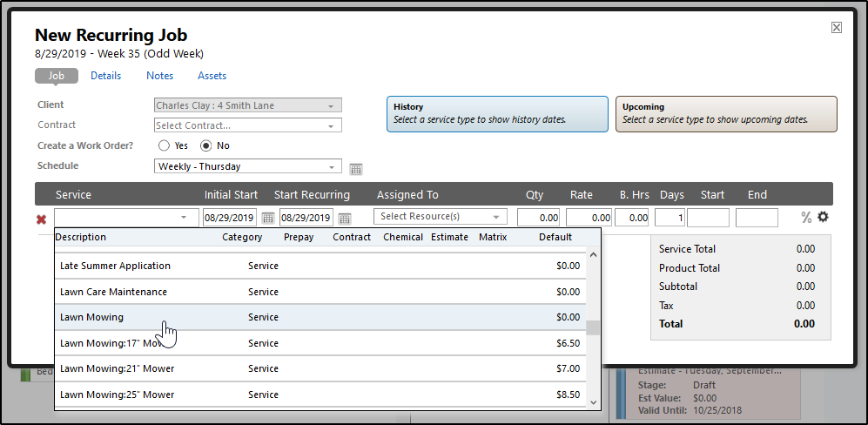Click the Prepay column header

pos(299,237)
